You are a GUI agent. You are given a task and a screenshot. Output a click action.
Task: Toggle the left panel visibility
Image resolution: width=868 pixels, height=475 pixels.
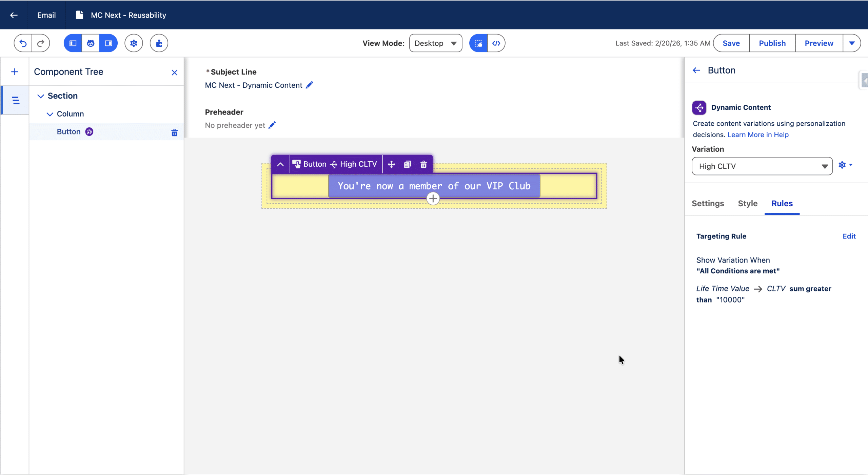point(73,43)
